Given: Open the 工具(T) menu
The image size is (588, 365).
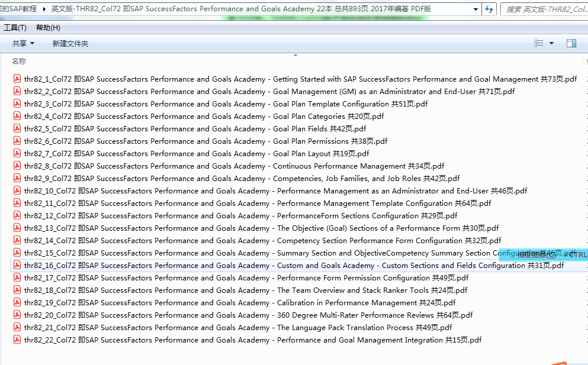Looking at the screenshot, I should coord(15,27).
